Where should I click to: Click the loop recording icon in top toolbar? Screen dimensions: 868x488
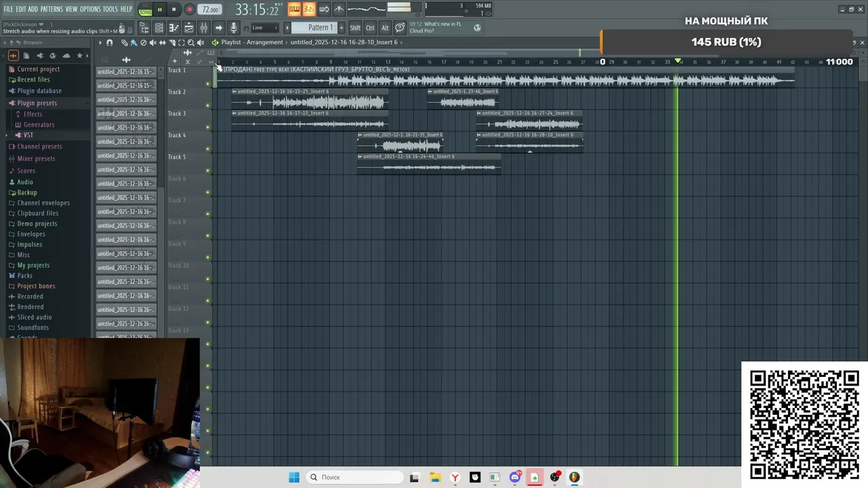324,9
